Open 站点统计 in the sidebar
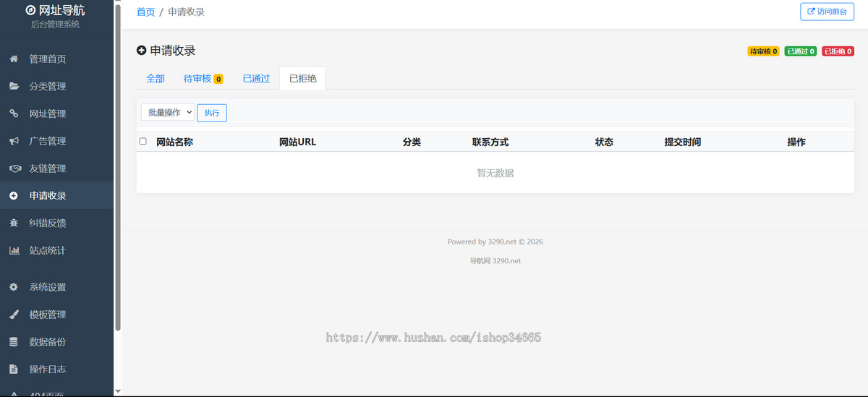The image size is (868, 397). pos(56,251)
